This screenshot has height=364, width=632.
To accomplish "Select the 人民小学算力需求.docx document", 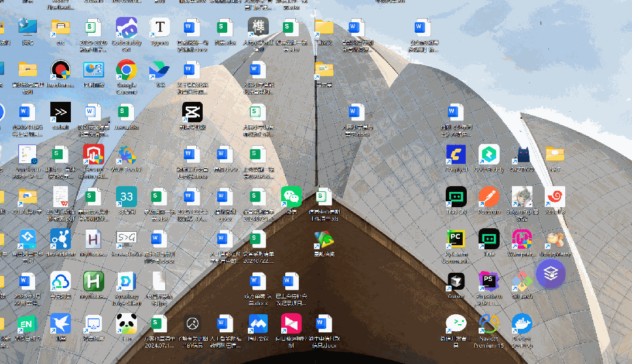I will [357, 113].
